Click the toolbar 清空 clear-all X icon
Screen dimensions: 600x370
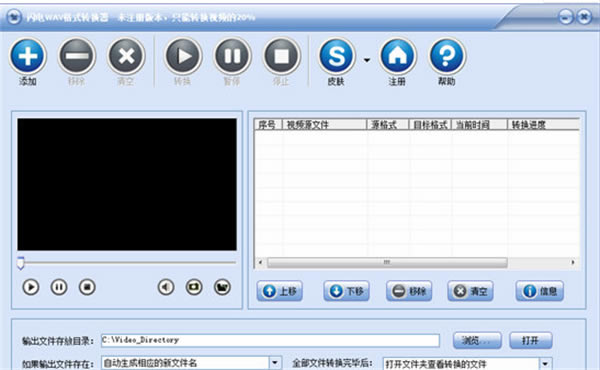126,56
